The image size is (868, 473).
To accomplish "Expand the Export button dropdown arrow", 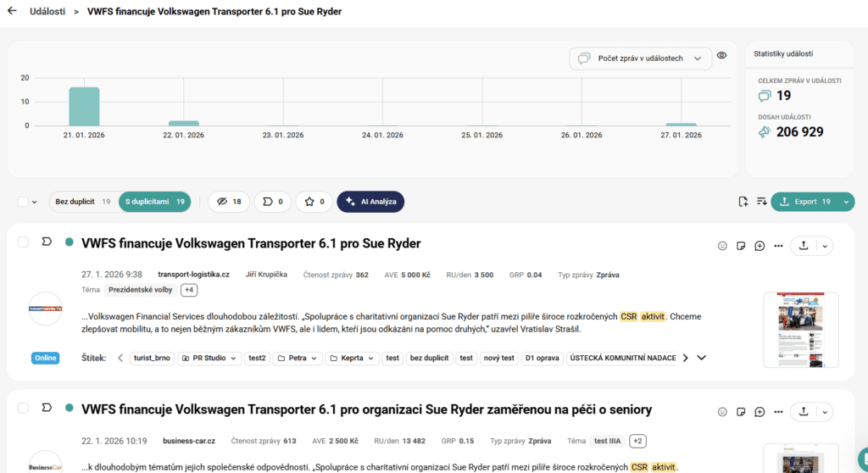I will pos(847,202).
